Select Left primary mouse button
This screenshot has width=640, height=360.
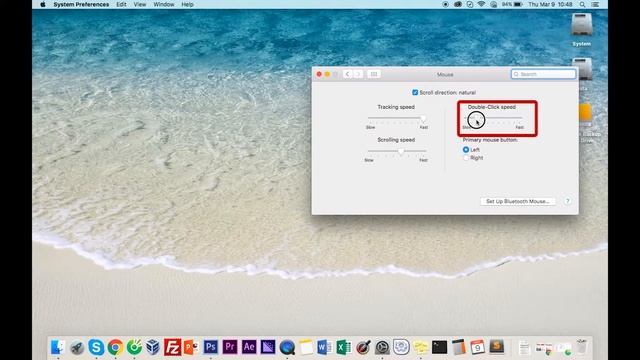coord(466,150)
